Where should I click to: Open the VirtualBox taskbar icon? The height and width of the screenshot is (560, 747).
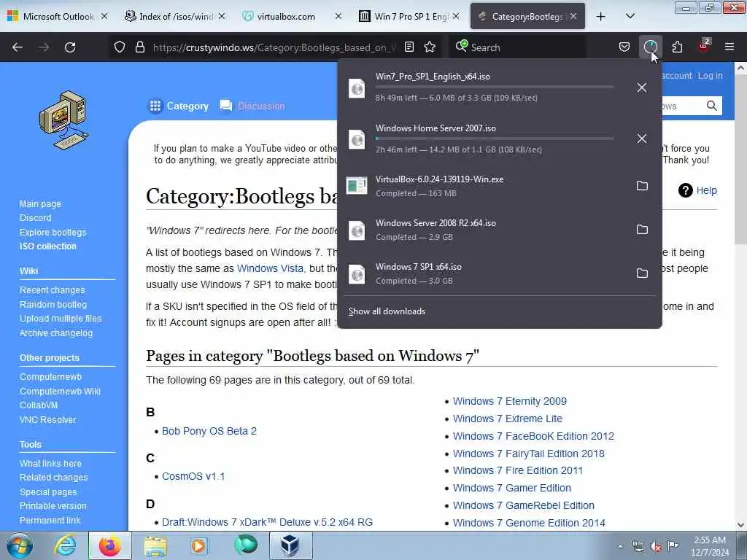point(290,545)
